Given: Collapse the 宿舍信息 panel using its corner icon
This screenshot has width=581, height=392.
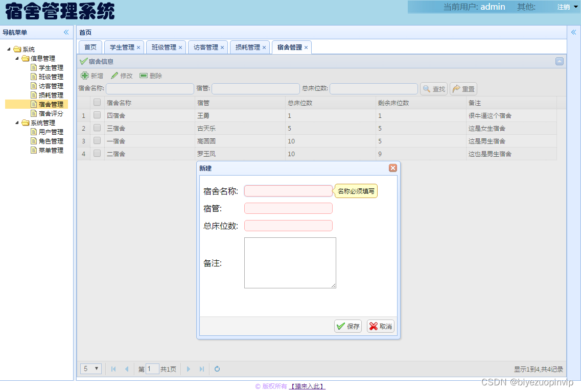Looking at the screenshot, I should coord(559,61).
